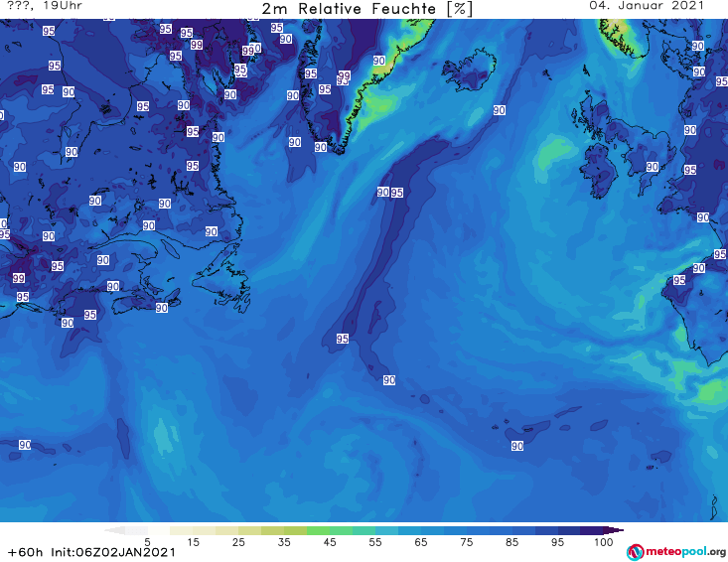This screenshot has width=728, height=562.
Task: Click the legend tick label '35'
Action: 284,541
